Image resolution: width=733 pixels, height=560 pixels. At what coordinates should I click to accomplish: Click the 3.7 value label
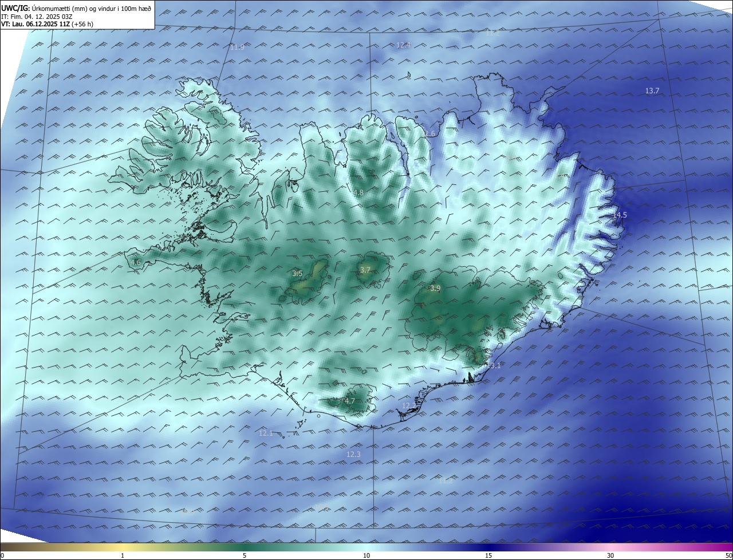(x=365, y=270)
